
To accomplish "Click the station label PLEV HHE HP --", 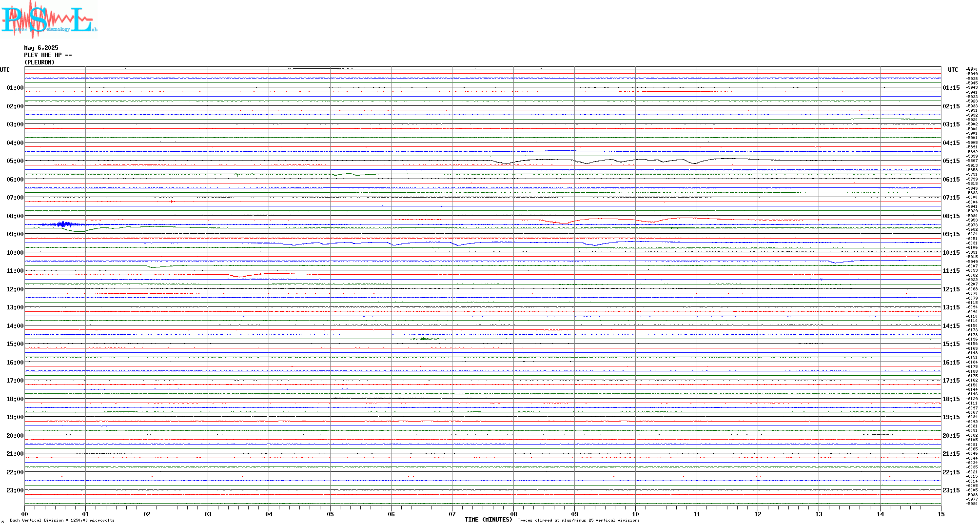I will [48, 55].
